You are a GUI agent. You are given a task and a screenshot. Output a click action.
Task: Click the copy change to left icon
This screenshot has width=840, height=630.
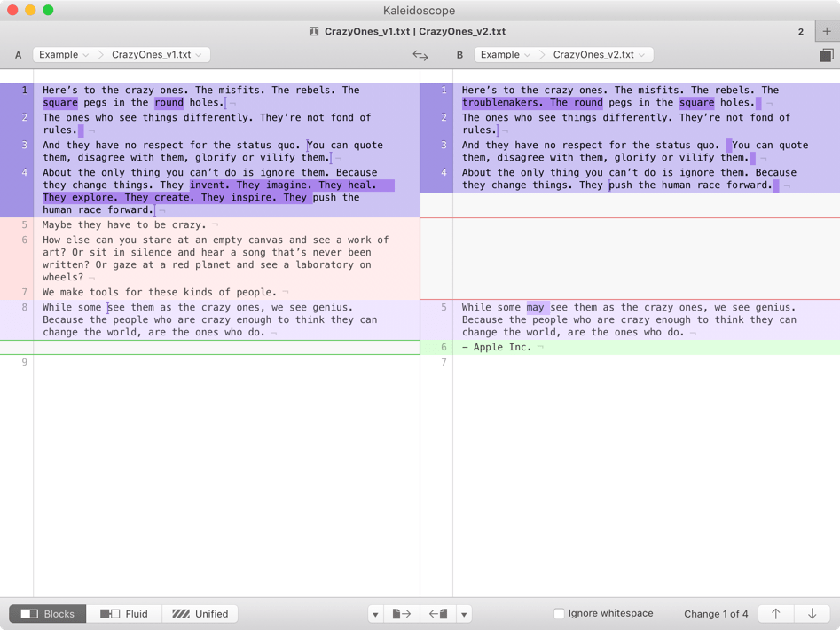[438, 614]
